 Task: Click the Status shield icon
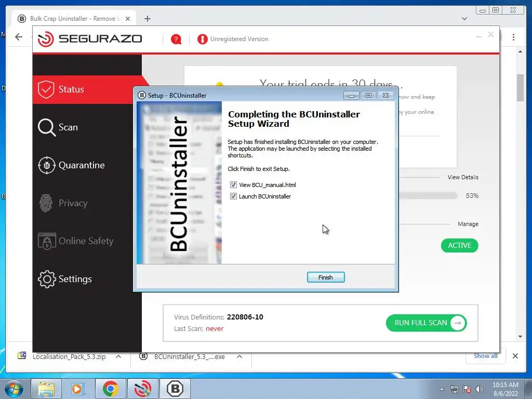tap(46, 89)
